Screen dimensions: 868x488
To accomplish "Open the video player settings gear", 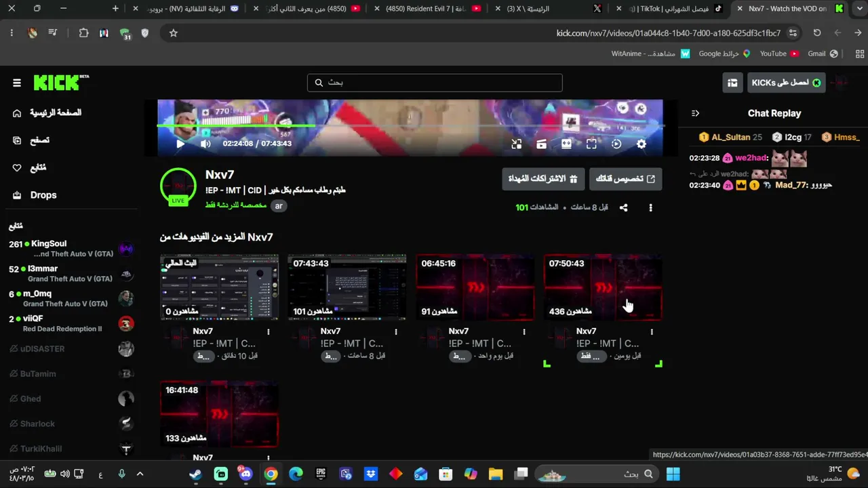I will point(642,144).
